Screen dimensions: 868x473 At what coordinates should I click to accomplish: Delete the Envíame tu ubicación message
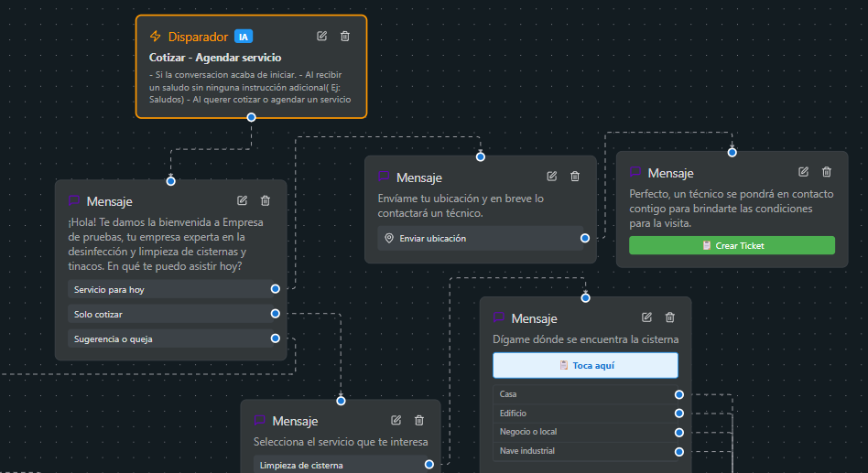575,176
